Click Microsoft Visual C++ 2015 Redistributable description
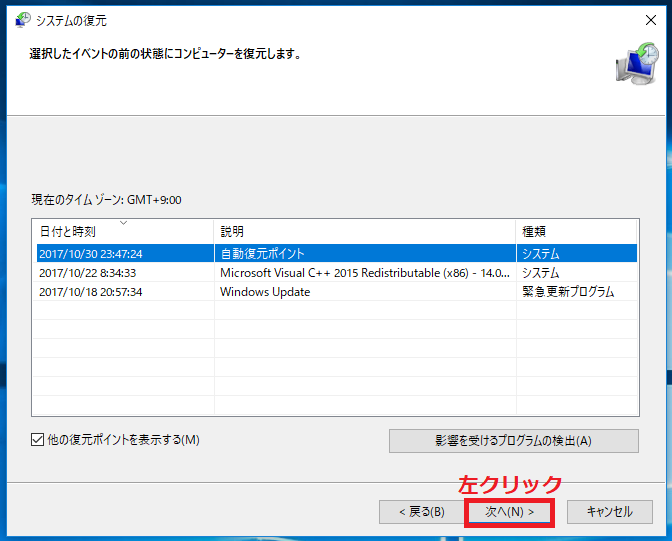Screen dimensions: 672x541 365,273
